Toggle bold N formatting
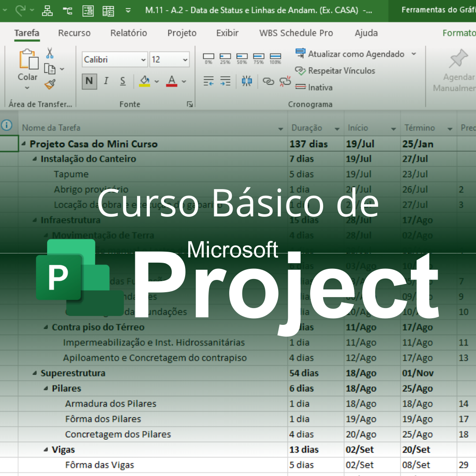Viewport: 476px width, 476px height. pos(89,81)
